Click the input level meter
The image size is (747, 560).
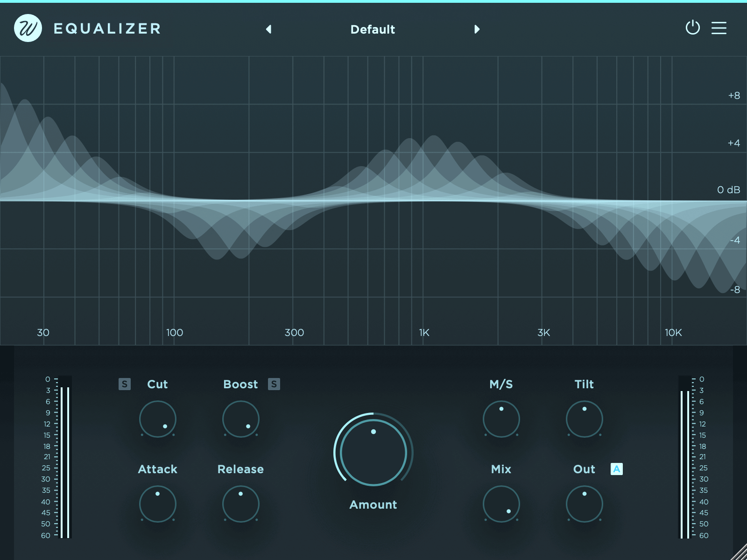point(65,457)
